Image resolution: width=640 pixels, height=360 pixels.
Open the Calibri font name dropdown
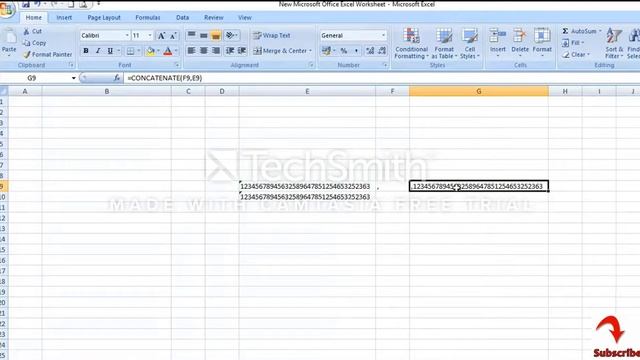point(127,36)
